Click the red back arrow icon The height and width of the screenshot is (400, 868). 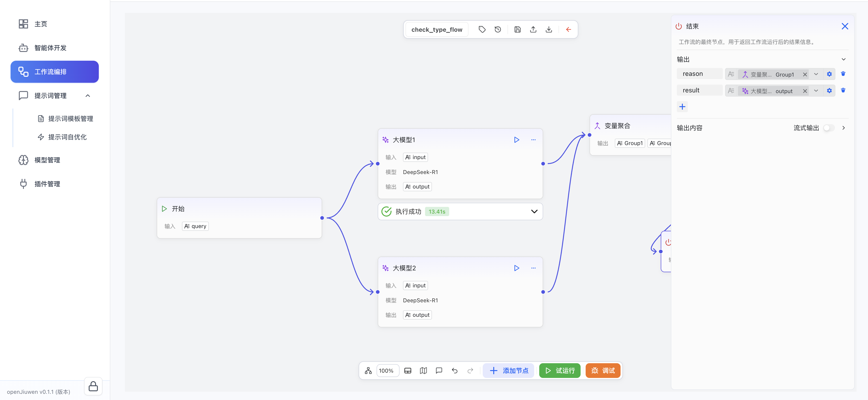568,29
